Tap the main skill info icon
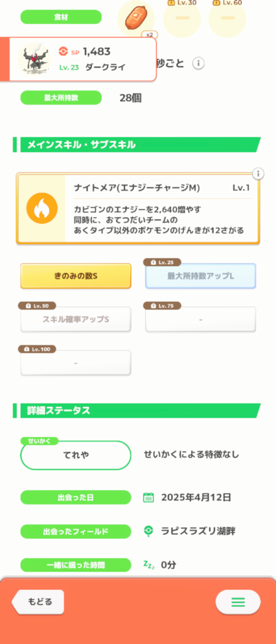This screenshot has height=644, width=276. pos(258,174)
